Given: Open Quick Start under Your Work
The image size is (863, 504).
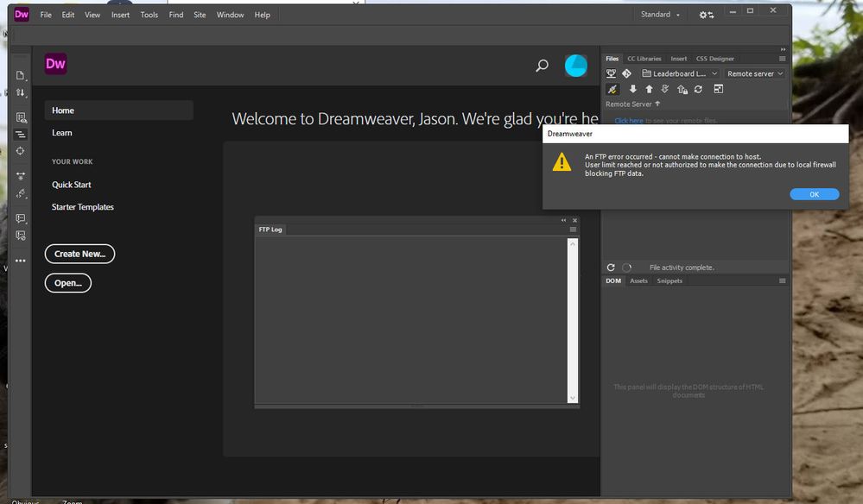Looking at the screenshot, I should 72,185.
